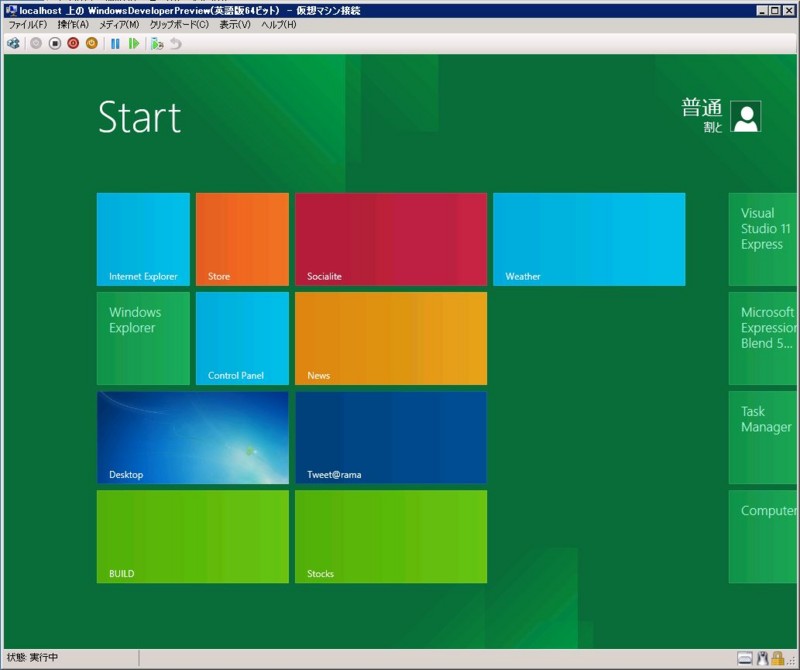This screenshot has height=670, width=800.
Task: Save VM state with the orange power icon
Action: [92, 44]
